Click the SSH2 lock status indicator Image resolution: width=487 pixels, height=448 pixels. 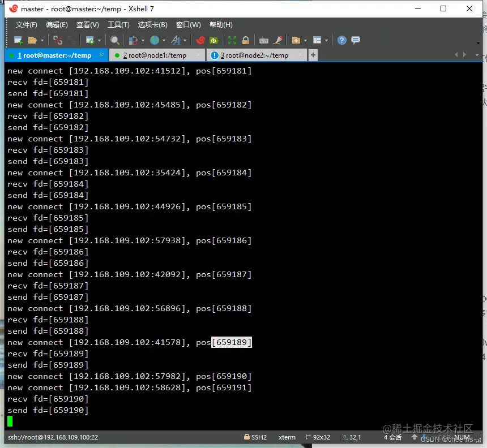[x=255, y=437]
